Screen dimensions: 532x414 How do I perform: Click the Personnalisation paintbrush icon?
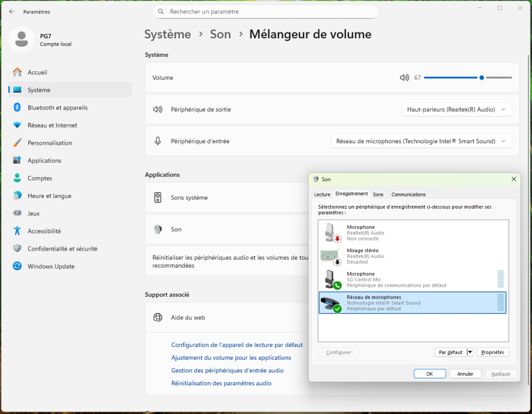[x=17, y=143]
